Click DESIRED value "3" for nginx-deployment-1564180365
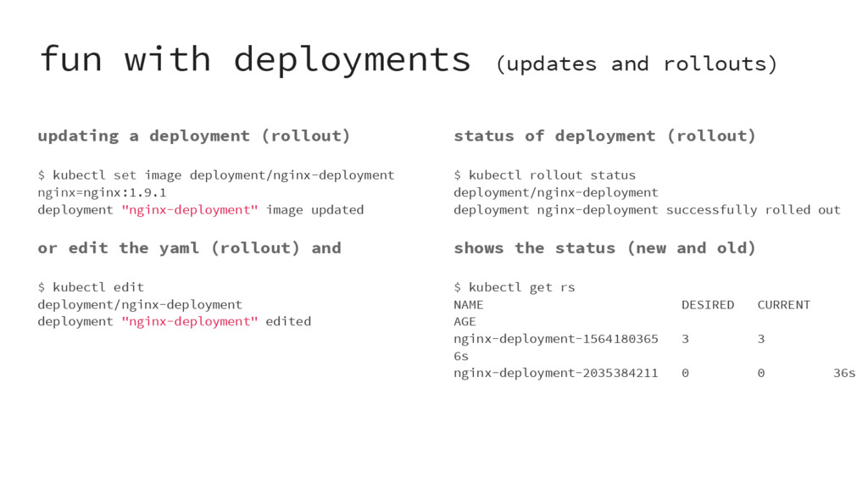This screenshot has width=868, height=488. point(685,339)
